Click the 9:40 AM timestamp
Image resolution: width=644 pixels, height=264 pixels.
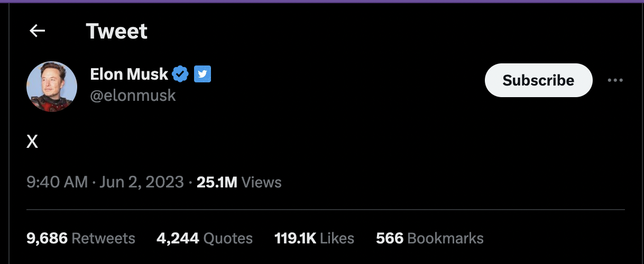57,183
